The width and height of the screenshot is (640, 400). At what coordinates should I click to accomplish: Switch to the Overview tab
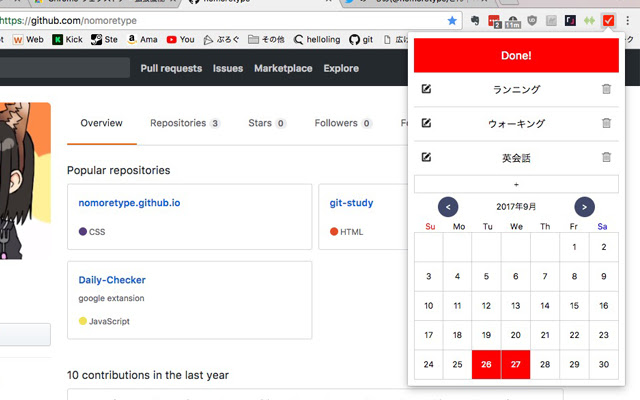tap(101, 123)
